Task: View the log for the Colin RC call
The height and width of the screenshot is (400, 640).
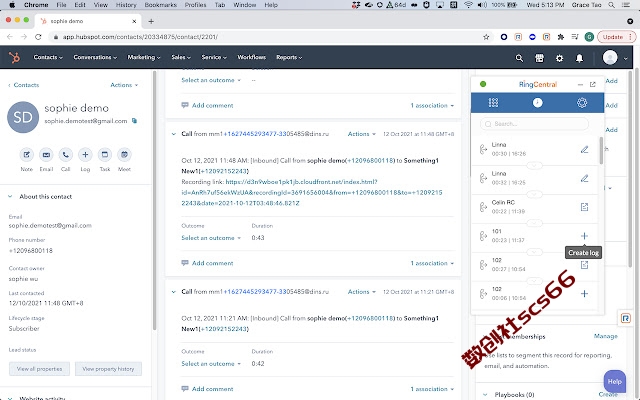Action: point(584,207)
